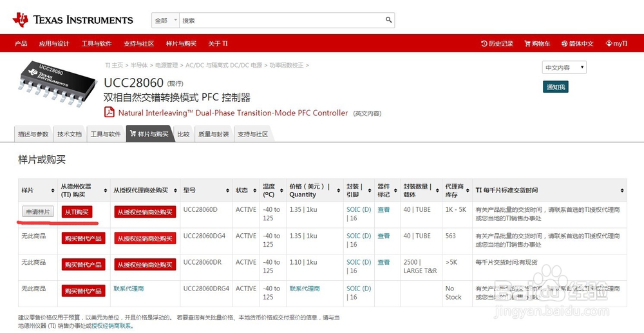
Task: Open the 功率因数校正 breadcrumb
Action: point(287,65)
